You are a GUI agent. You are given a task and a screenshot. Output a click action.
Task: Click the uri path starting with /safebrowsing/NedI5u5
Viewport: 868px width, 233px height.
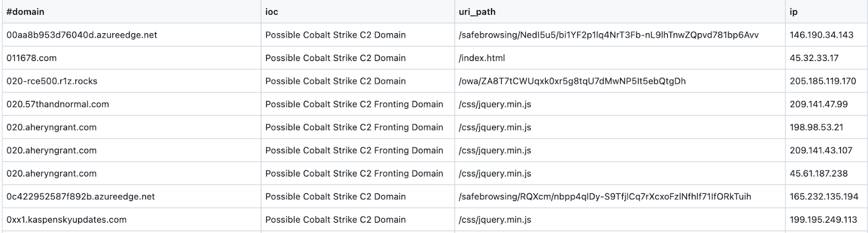608,35
